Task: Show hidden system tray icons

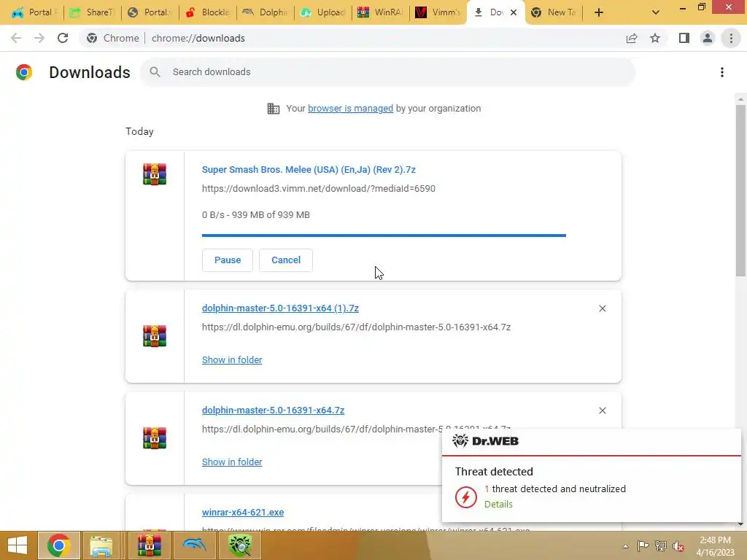Action: [625, 546]
